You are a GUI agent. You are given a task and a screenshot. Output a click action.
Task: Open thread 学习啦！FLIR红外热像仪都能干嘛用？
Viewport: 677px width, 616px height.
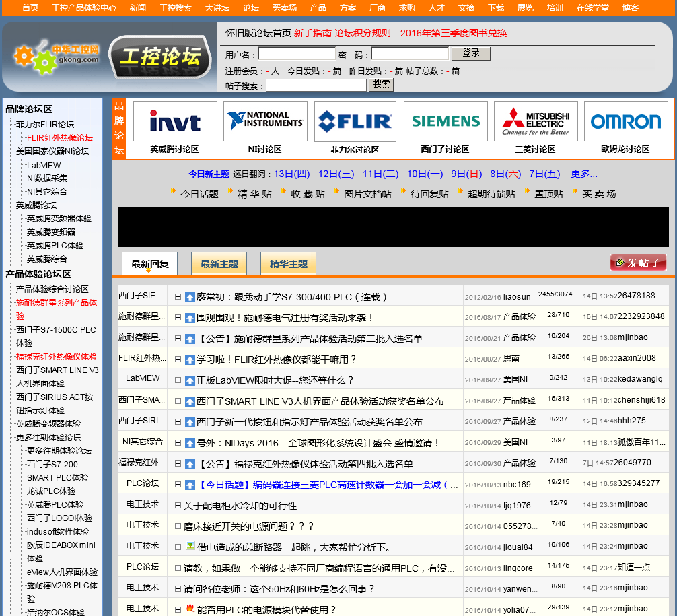coord(277,360)
